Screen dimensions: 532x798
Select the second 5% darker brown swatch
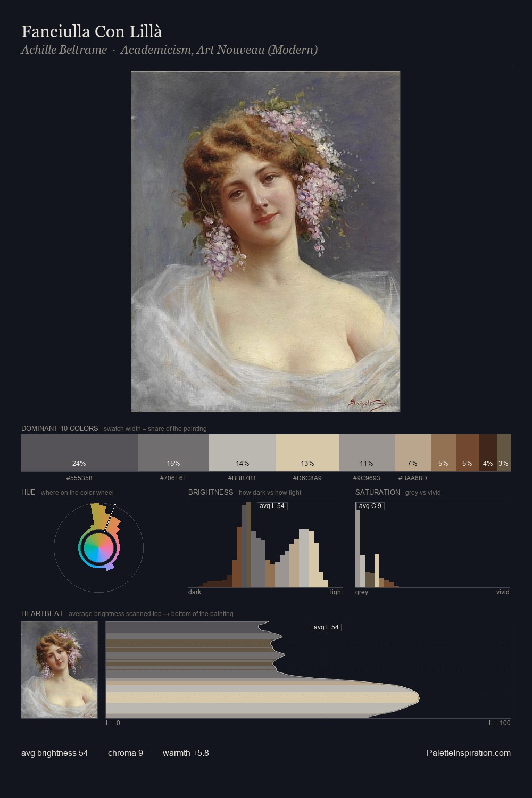(x=468, y=453)
